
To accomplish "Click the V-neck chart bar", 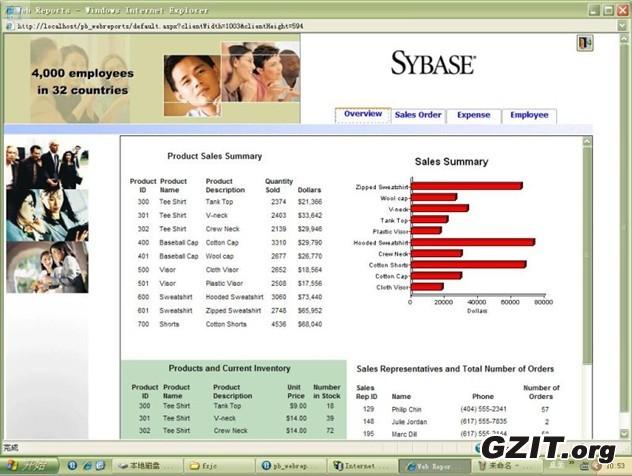I will 440,208.
